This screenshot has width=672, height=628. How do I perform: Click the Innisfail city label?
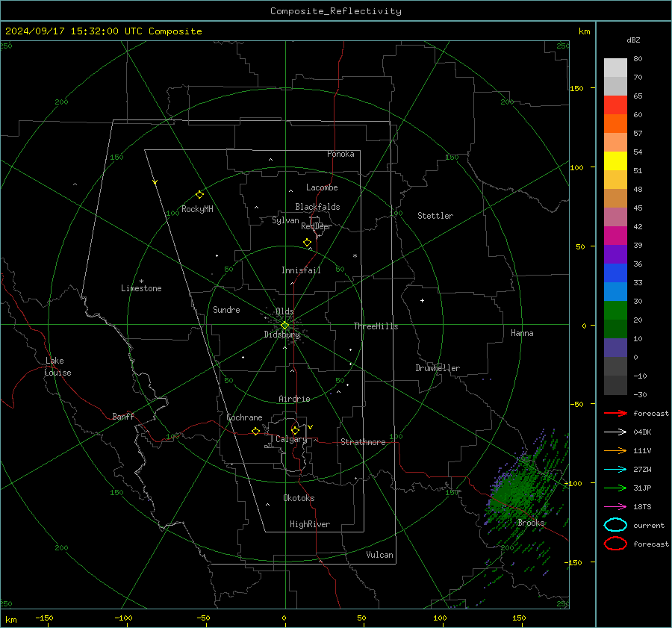[301, 270]
